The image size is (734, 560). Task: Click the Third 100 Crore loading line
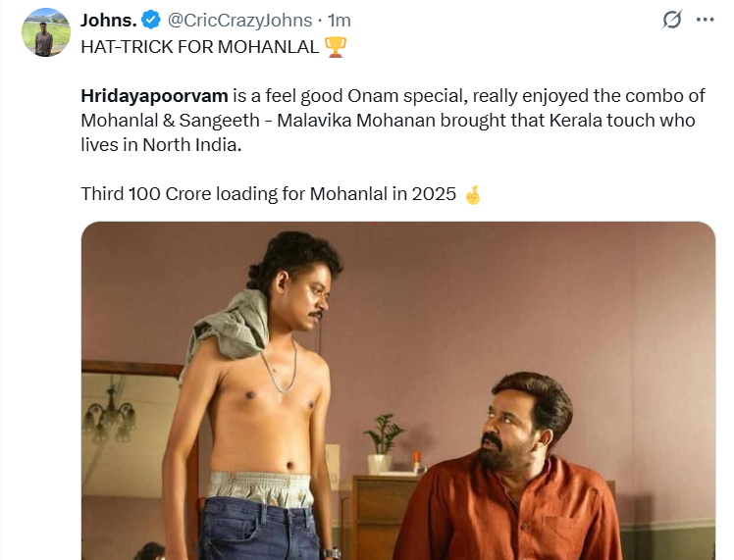[268, 194]
